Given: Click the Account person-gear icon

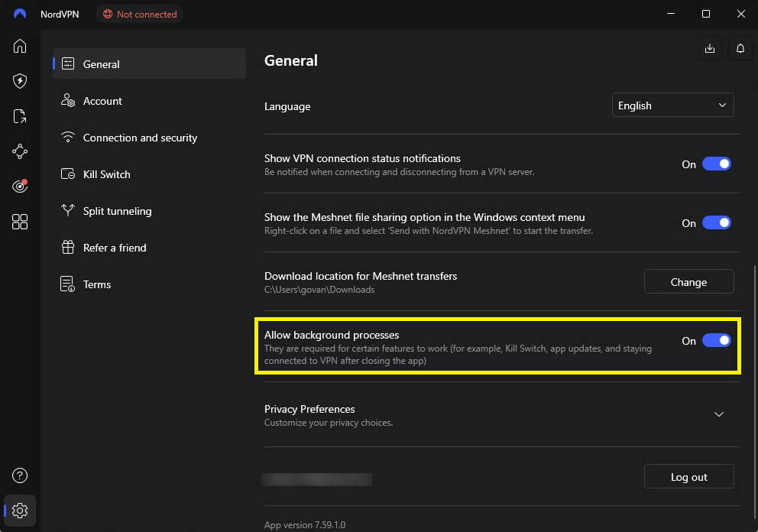Looking at the screenshot, I should click(68, 101).
